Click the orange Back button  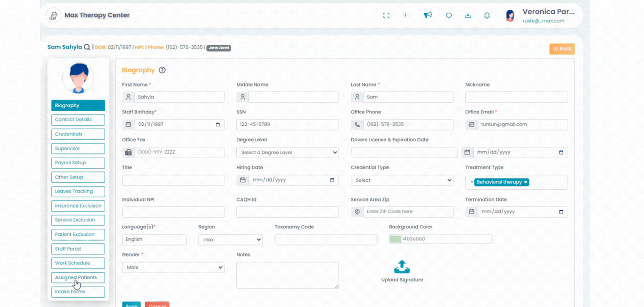(562, 49)
